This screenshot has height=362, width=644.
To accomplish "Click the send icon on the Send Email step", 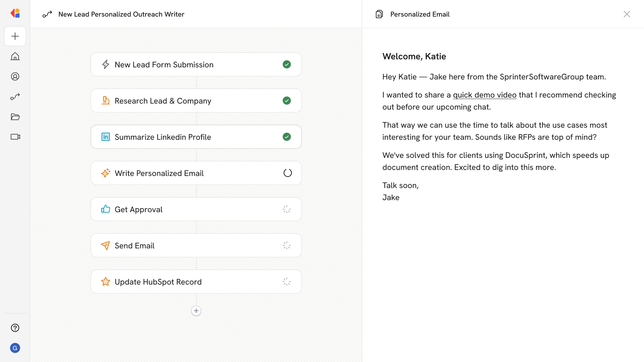I will (106, 245).
